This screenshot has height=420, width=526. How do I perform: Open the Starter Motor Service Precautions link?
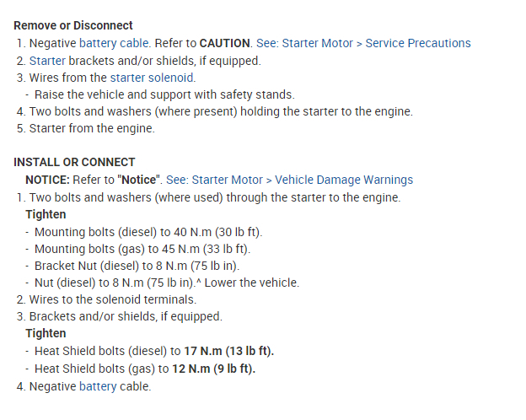(x=365, y=43)
